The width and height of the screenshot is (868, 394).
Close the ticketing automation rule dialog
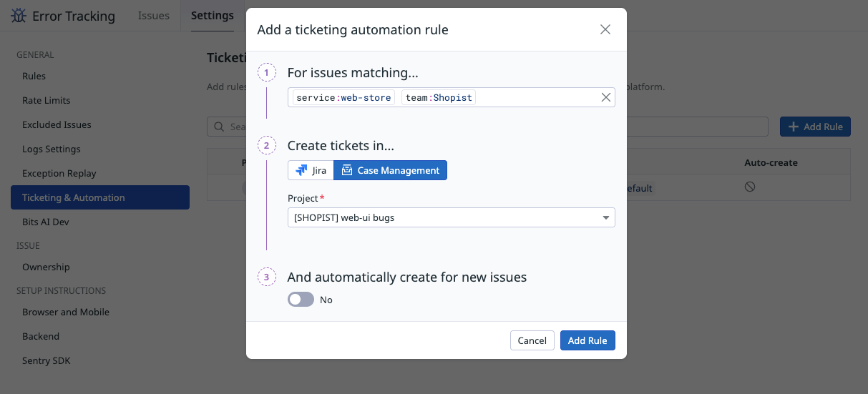pyautogui.click(x=605, y=29)
